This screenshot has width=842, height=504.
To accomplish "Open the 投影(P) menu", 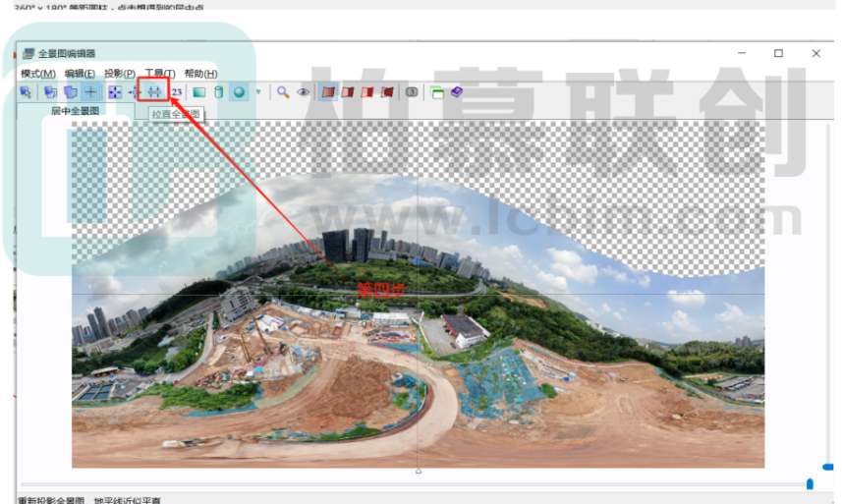I will 119,74.
